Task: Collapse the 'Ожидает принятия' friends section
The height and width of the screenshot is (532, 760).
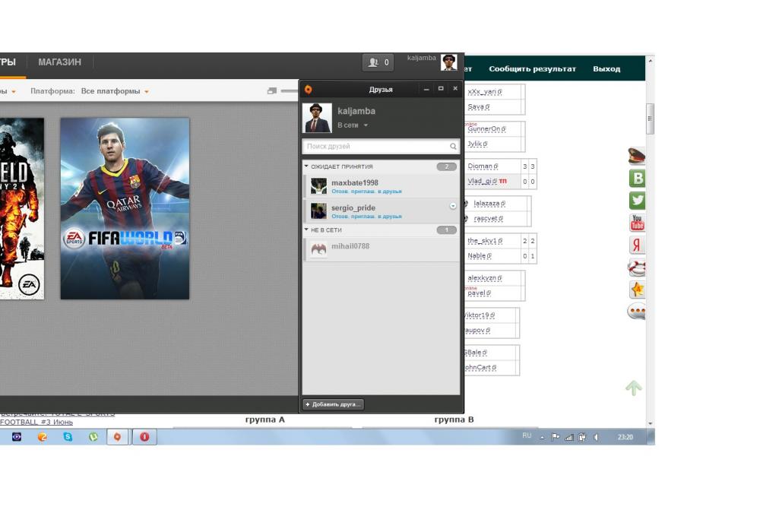Action: click(306, 166)
